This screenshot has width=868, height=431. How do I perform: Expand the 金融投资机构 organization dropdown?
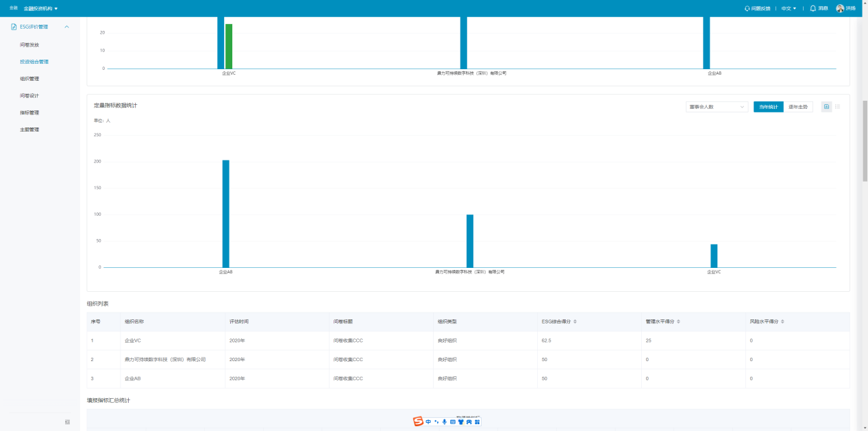40,9
